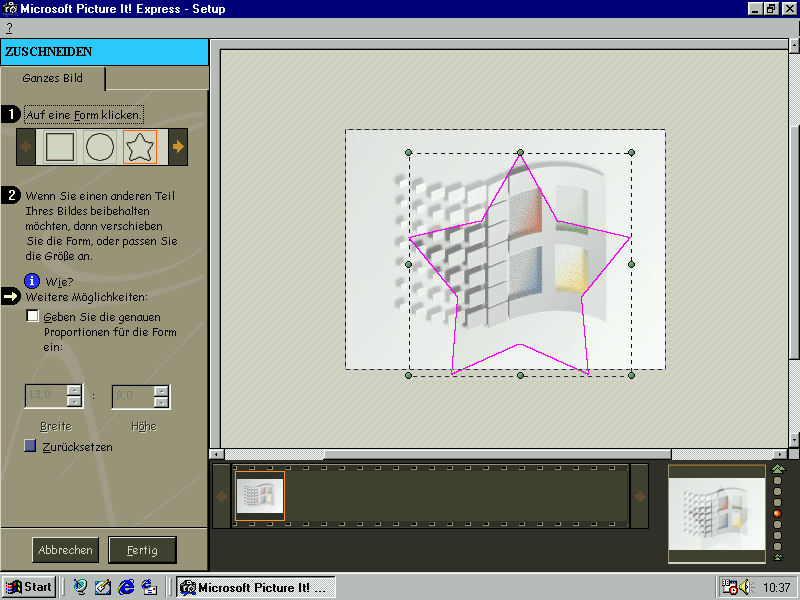Enable exact proportions checkbox
The image size is (800, 600).
click(x=33, y=316)
